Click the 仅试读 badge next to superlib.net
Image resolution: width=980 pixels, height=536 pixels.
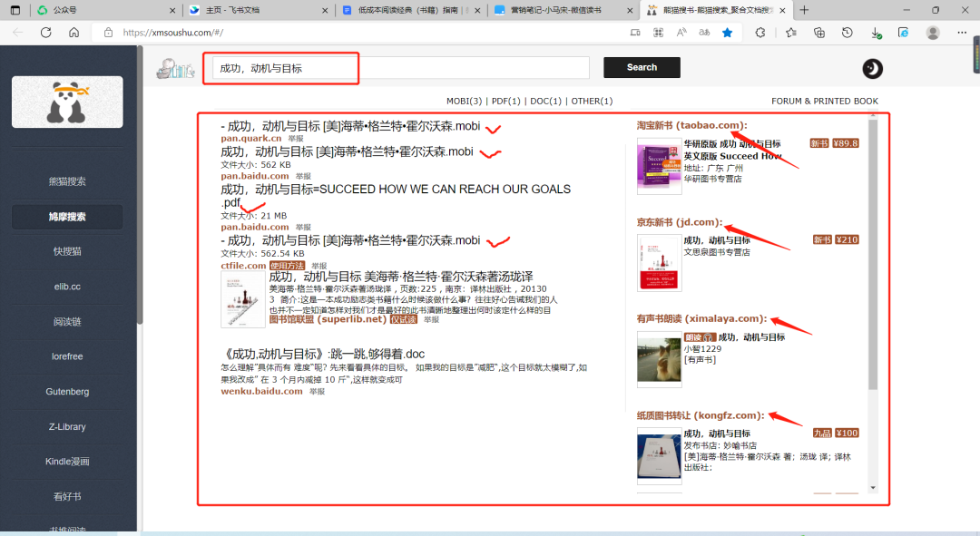tap(404, 319)
